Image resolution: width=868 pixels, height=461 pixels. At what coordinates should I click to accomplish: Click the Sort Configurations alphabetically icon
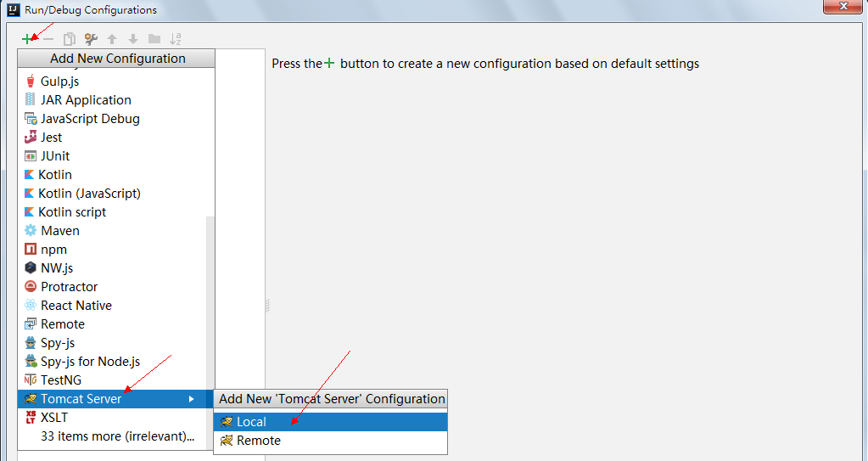176,39
